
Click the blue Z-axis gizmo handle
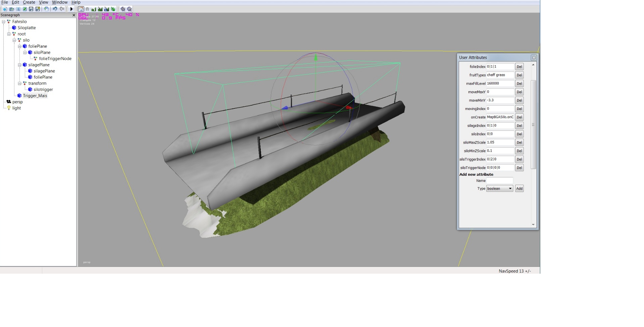coord(285,108)
